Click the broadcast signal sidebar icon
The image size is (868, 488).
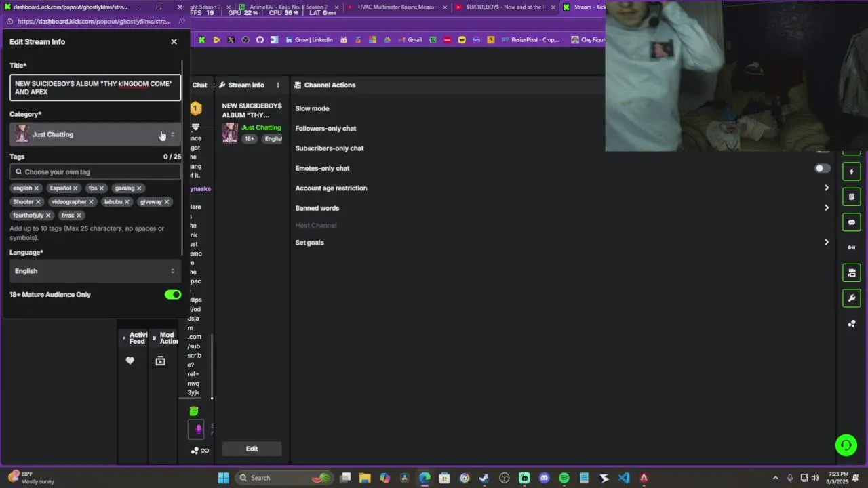tap(852, 247)
